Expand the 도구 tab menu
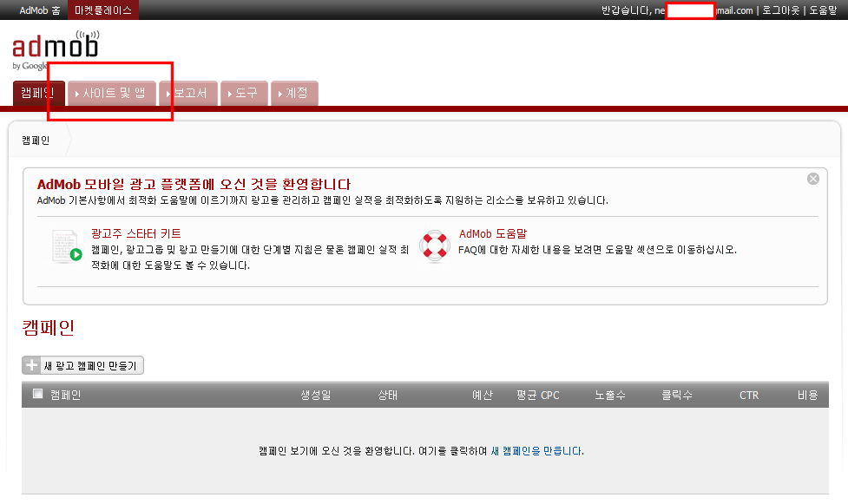Viewport: 848px width, 504px height. pos(245,93)
